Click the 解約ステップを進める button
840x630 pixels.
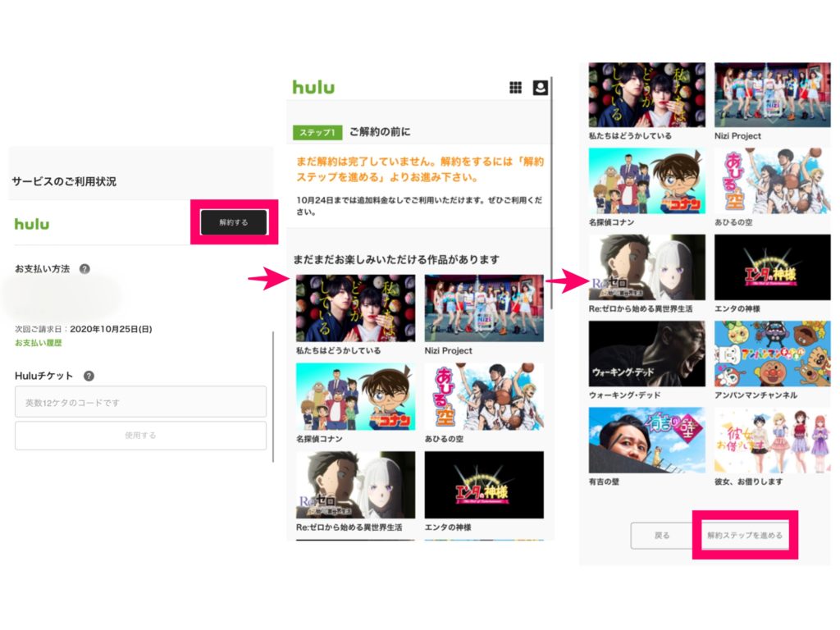(x=745, y=535)
